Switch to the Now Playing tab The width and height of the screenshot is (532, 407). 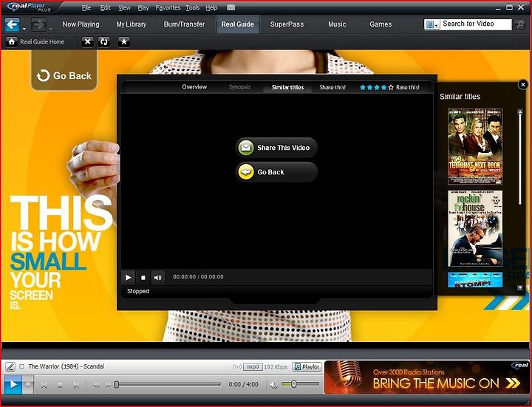tap(81, 24)
